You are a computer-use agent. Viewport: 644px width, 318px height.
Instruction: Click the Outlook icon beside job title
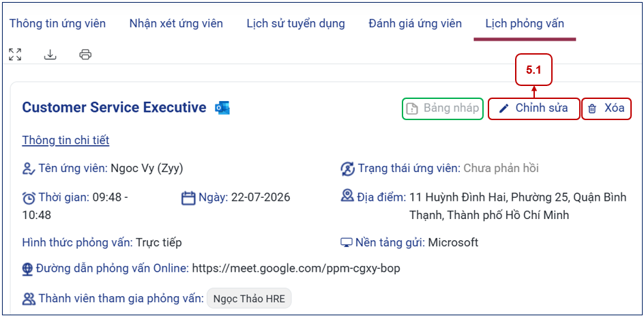[x=222, y=108]
